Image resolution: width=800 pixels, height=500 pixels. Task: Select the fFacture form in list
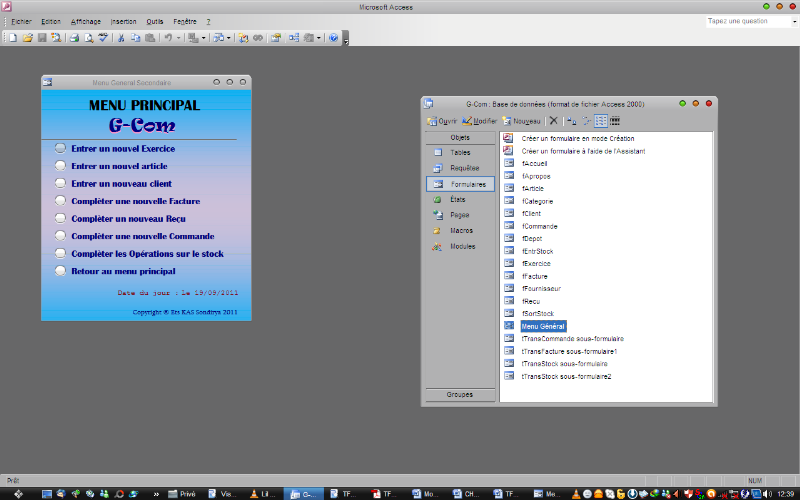[534, 276]
